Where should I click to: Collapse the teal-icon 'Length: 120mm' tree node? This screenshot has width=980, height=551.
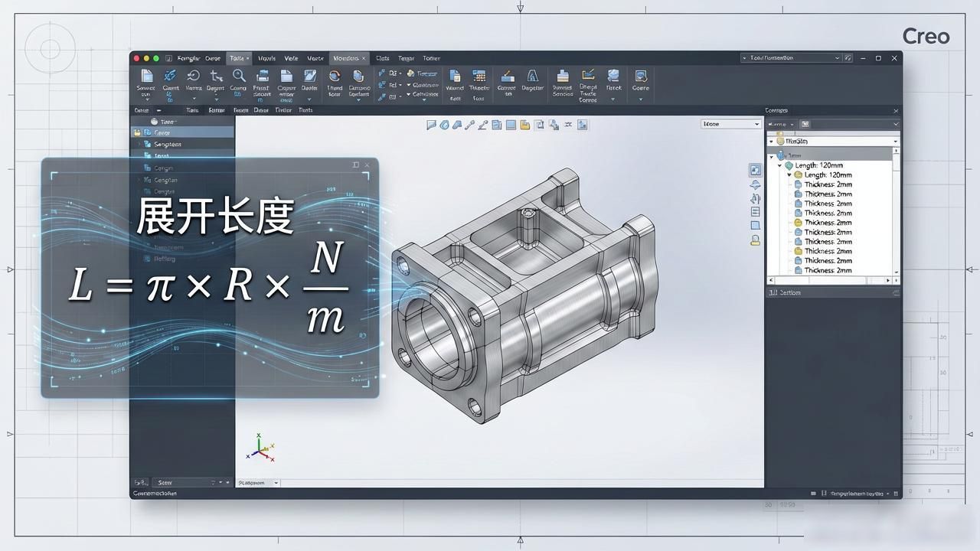point(780,166)
